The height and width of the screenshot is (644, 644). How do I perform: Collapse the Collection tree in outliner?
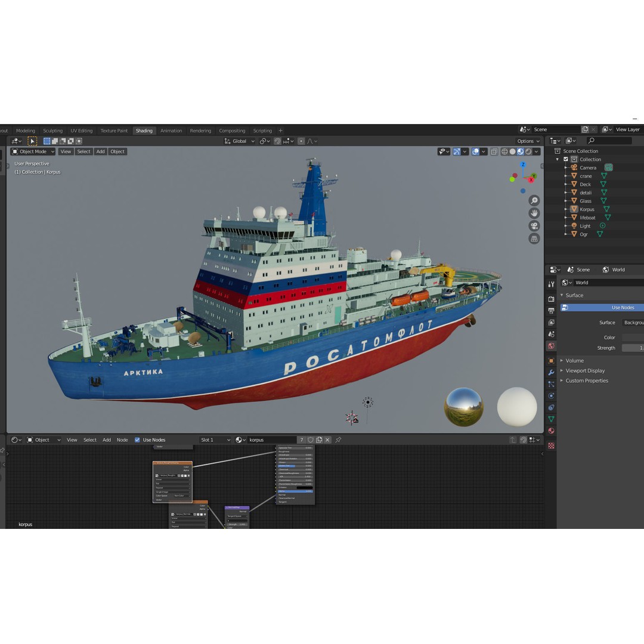[x=558, y=159]
